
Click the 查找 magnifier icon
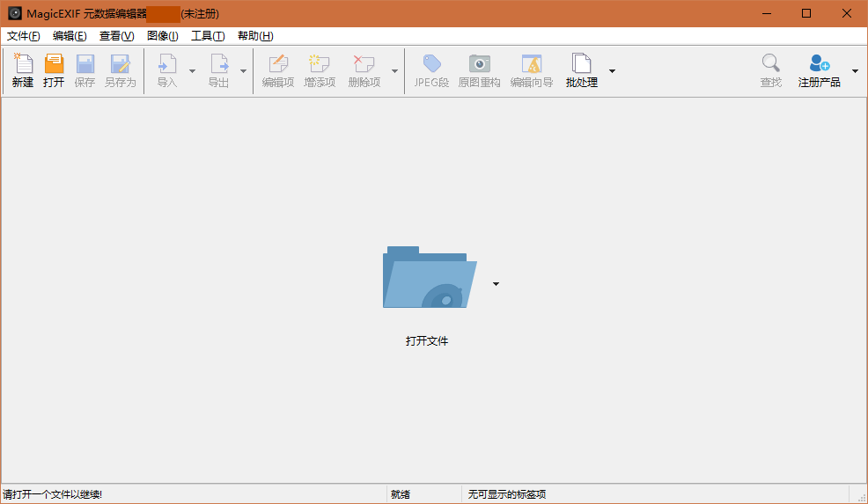[770, 63]
